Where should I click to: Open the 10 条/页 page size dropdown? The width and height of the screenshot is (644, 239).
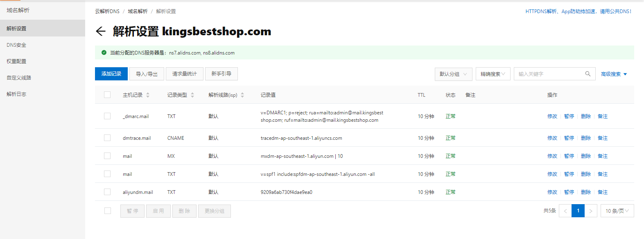click(617, 211)
